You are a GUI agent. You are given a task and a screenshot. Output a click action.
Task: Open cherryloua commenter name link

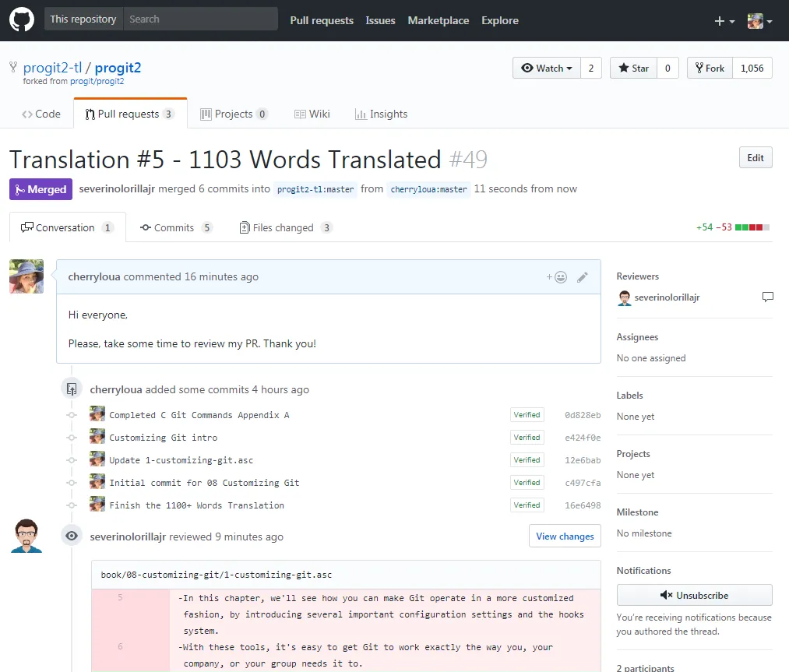pos(94,276)
